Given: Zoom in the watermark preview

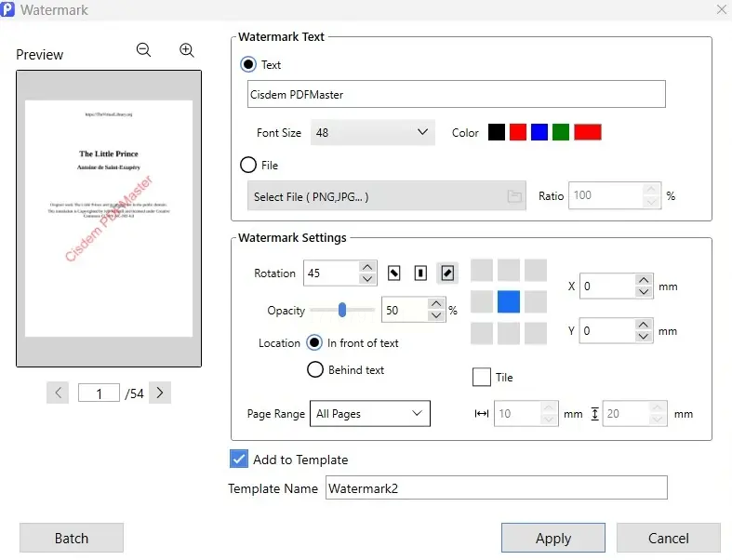Looking at the screenshot, I should tap(187, 50).
